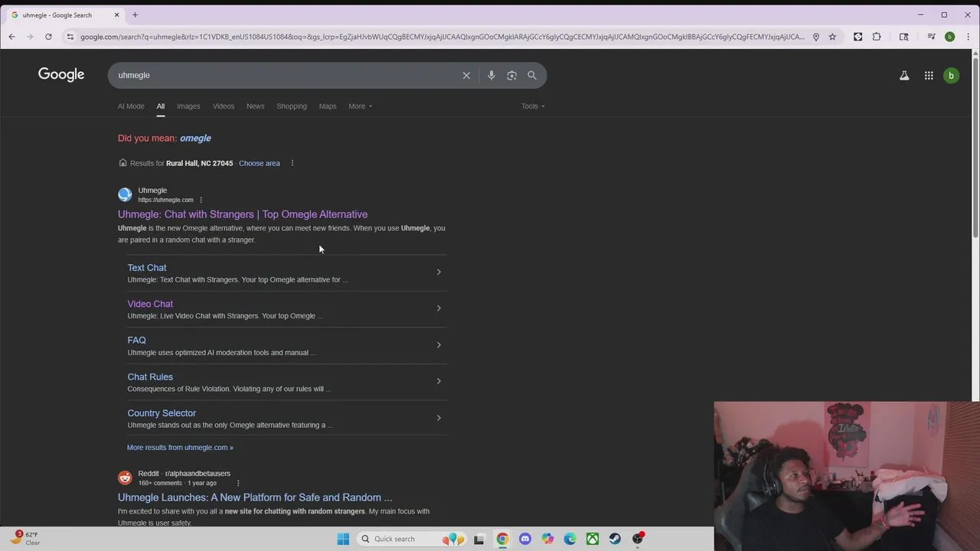
Task: Switch to the Videos tab
Action: pyautogui.click(x=224, y=106)
